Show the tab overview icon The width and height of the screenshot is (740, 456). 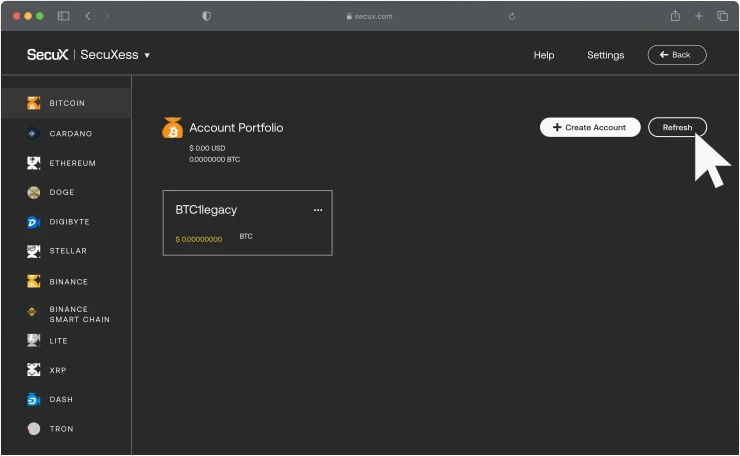[x=723, y=16]
